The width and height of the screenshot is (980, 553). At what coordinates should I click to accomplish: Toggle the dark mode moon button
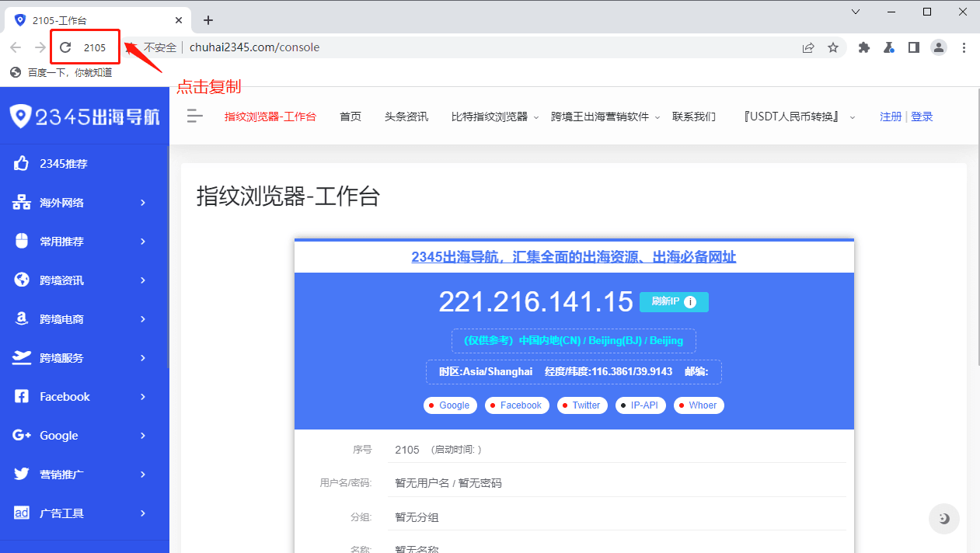[x=943, y=519]
